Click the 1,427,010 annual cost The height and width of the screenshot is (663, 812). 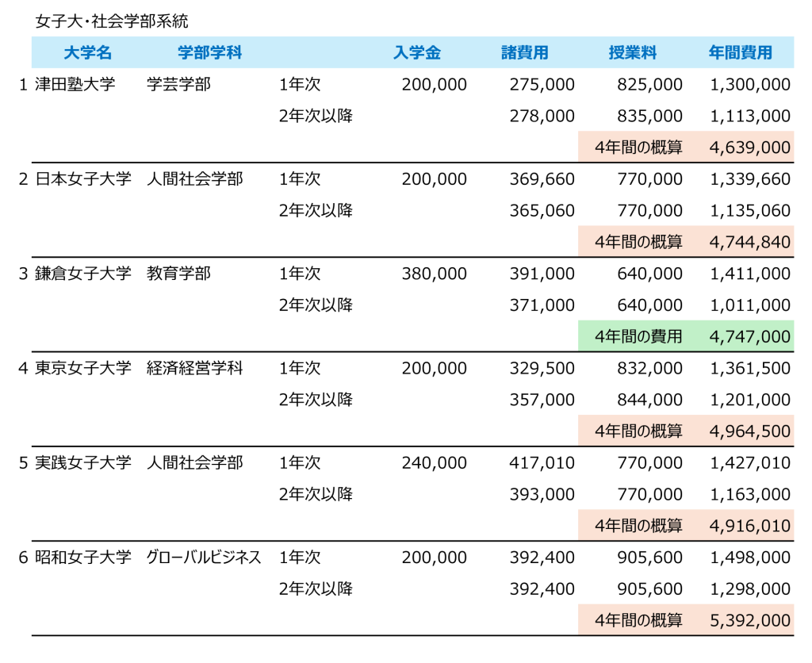click(x=750, y=462)
